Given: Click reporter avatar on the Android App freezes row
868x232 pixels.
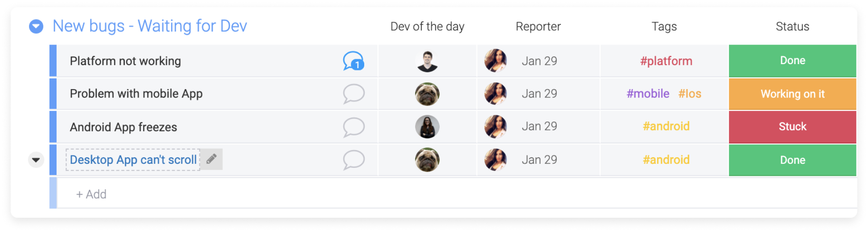Looking at the screenshot, I should [495, 127].
